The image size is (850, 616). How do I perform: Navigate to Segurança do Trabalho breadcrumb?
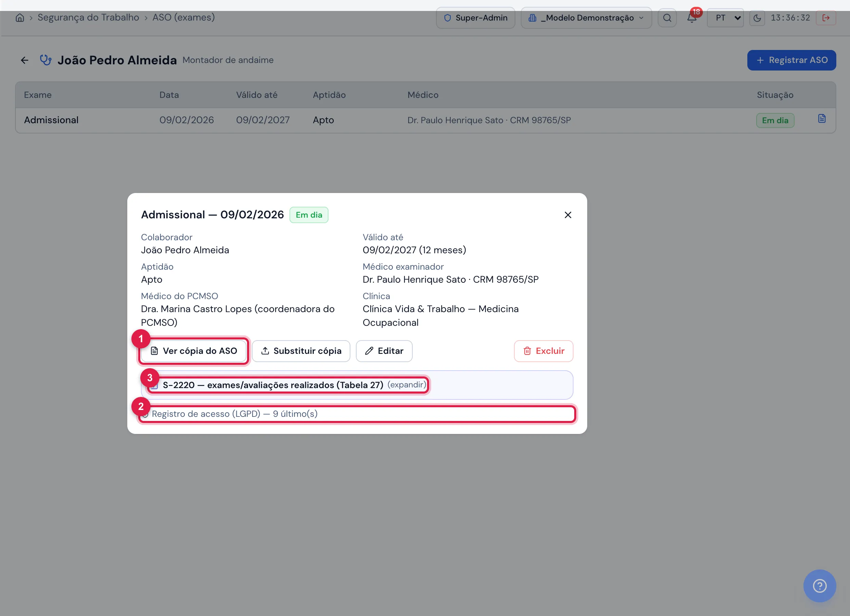coord(88,17)
